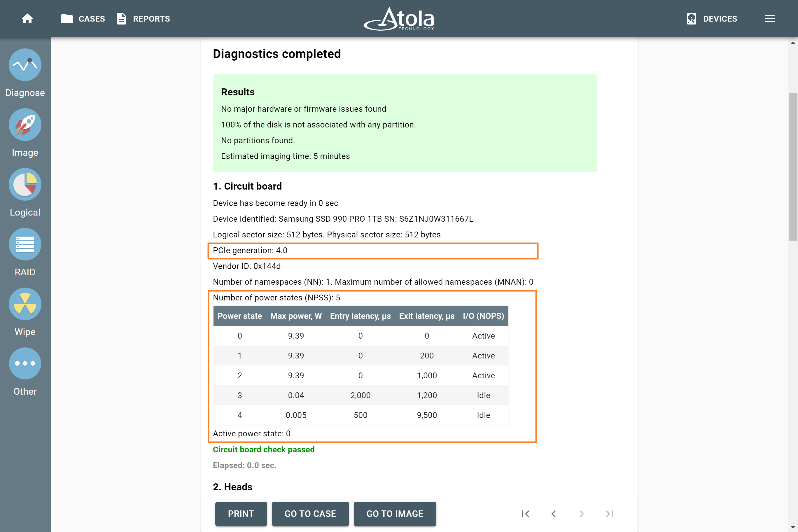Screen dimensions: 798x532
Task: Click the Logical label in sidebar
Action: [25, 212]
